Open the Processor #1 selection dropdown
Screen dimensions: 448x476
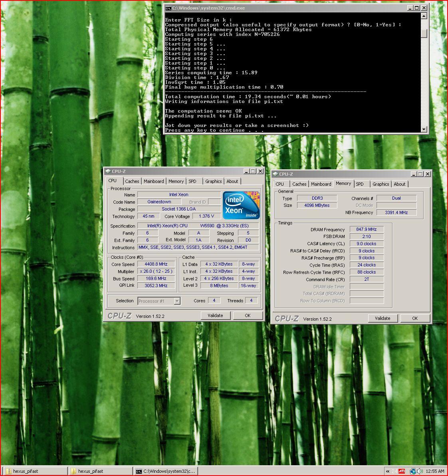(177, 301)
